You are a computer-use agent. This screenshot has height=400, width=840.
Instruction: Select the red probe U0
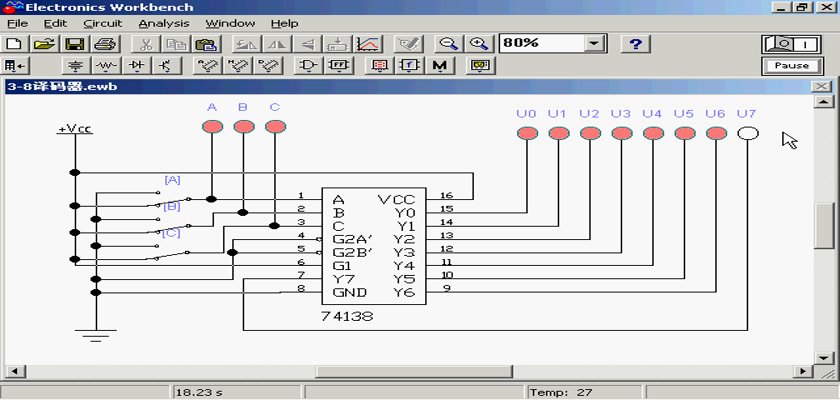[x=527, y=133]
